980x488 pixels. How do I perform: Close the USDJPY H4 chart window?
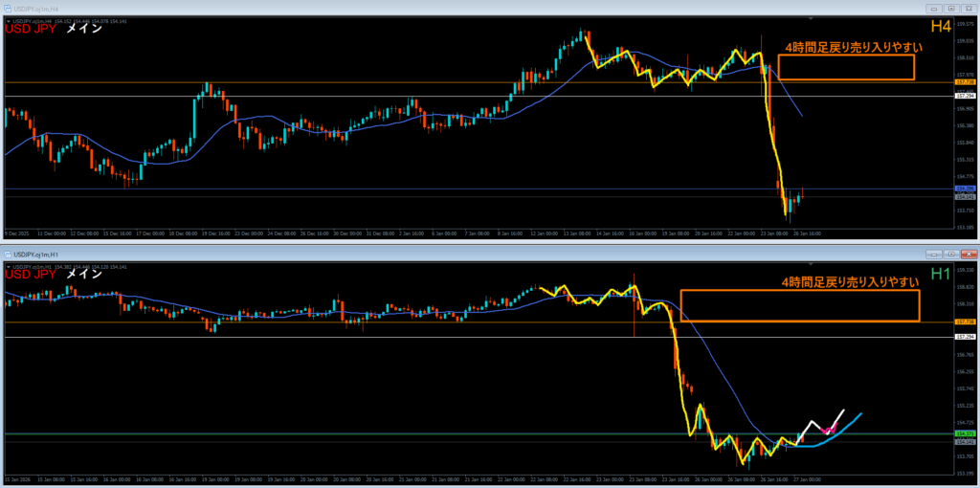[x=969, y=9]
